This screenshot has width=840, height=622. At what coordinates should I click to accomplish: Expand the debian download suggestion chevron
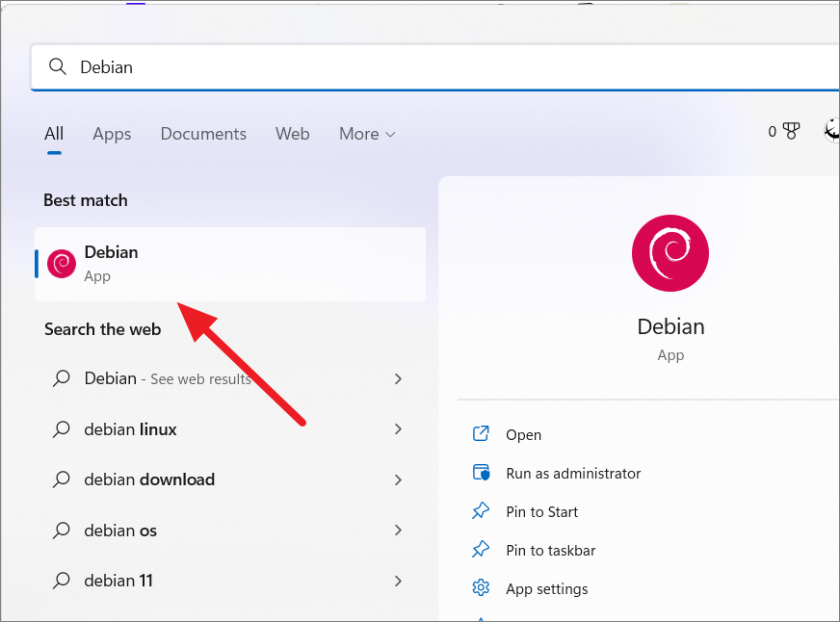tap(398, 479)
